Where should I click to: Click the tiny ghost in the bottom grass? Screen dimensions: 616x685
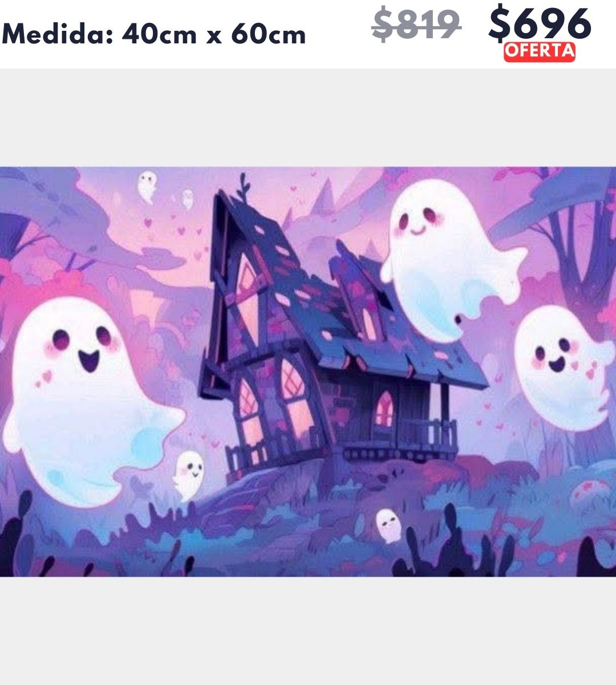pos(388,525)
